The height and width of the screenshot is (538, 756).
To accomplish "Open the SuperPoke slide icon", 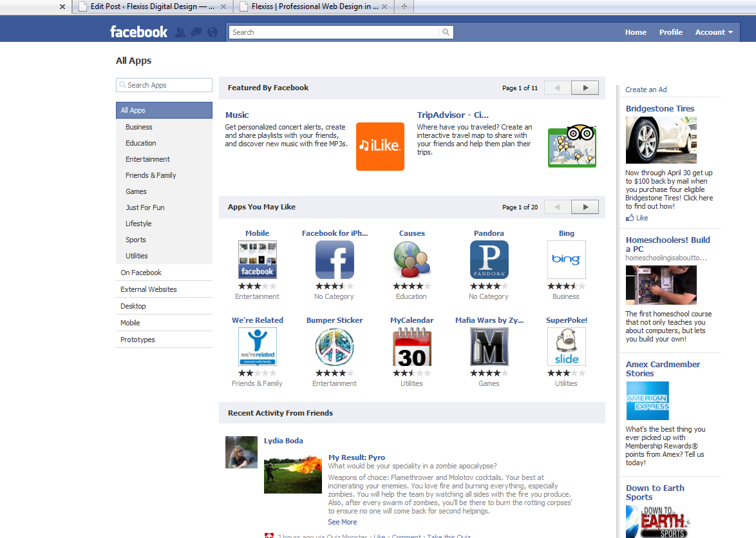I will [567, 347].
